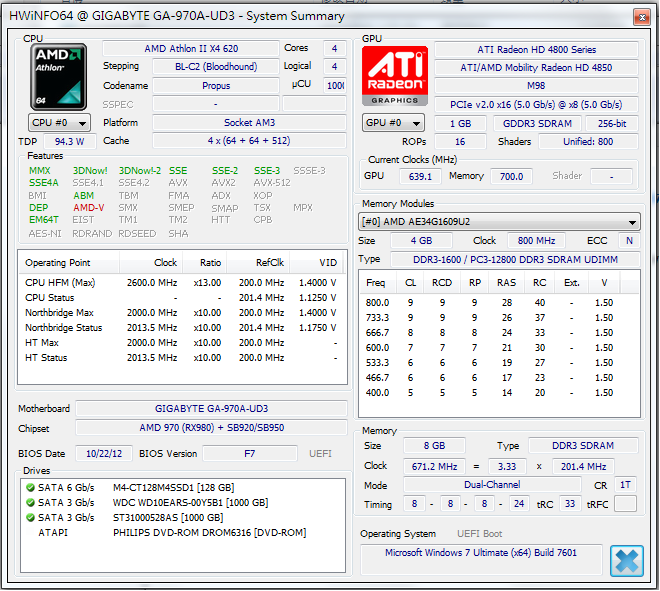Click the AMD Athlon II X4 620 name field
This screenshot has height=591, width=660.
pos(191,49)
